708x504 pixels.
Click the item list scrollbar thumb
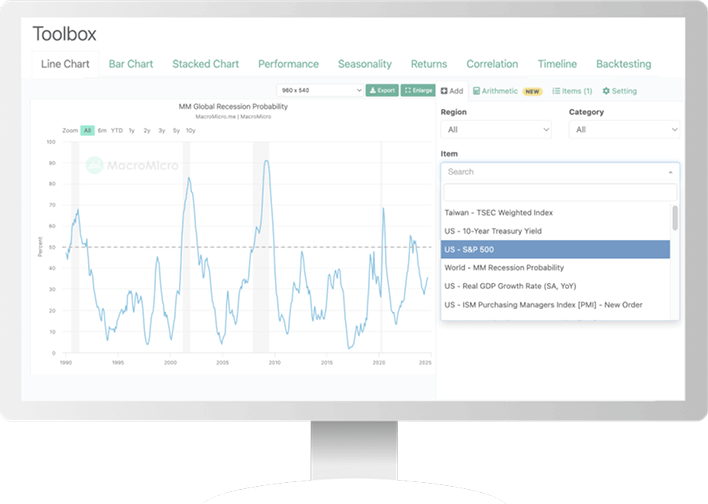[x=675, y=218]
